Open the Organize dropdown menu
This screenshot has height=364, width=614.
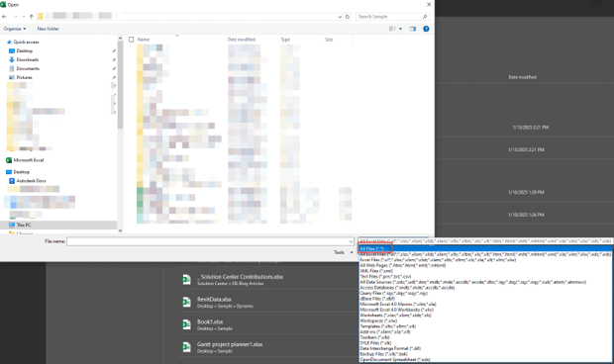[x=15, y=29]
